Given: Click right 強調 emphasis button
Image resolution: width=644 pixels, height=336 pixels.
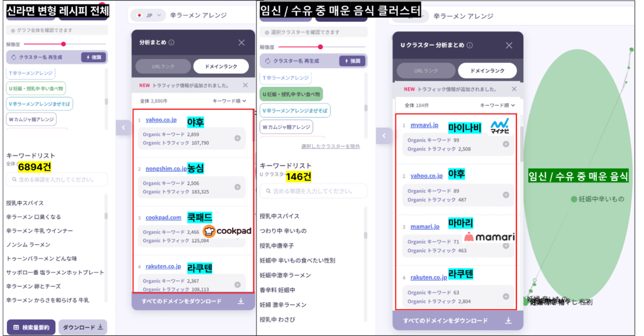Looking at the screenshot, I should pos(352,61).
